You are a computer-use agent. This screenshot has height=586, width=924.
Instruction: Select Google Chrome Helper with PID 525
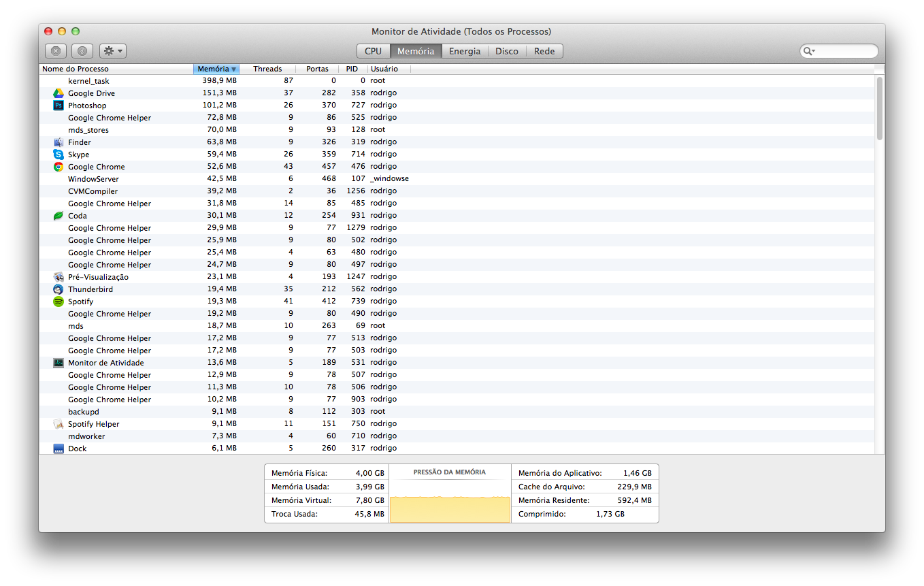click(457, 118)
